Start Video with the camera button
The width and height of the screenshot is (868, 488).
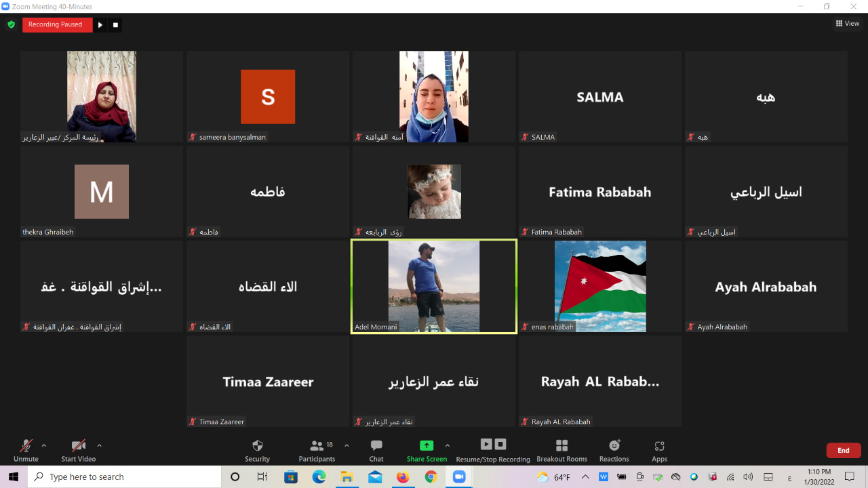pyautogui.click(x=79, y=450)
